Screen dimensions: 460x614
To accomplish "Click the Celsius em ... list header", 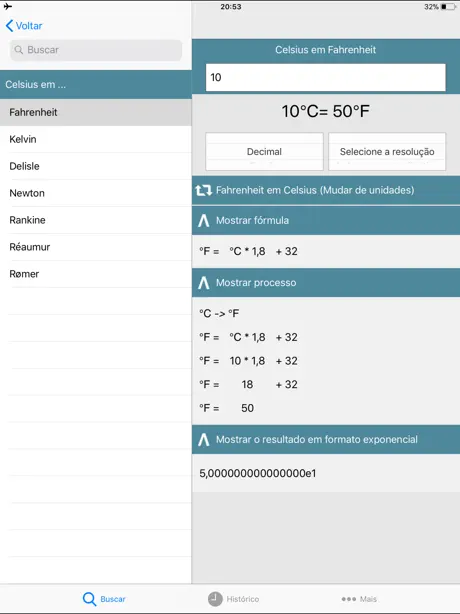I will [96, 85].
